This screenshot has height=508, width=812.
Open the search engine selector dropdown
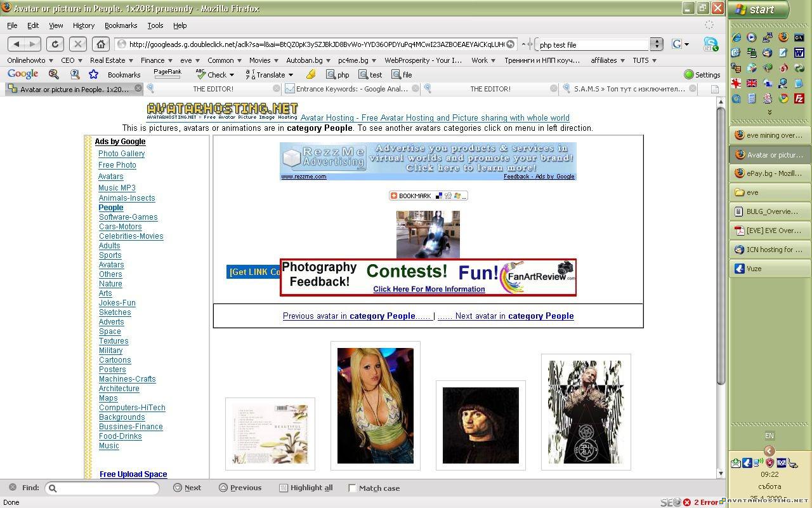click(681, 44)
